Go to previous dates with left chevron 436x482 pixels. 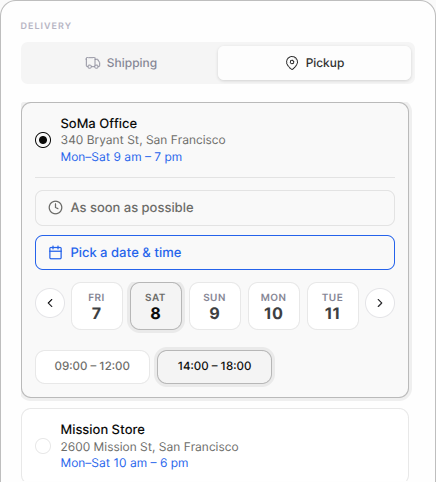pos(50,303)
